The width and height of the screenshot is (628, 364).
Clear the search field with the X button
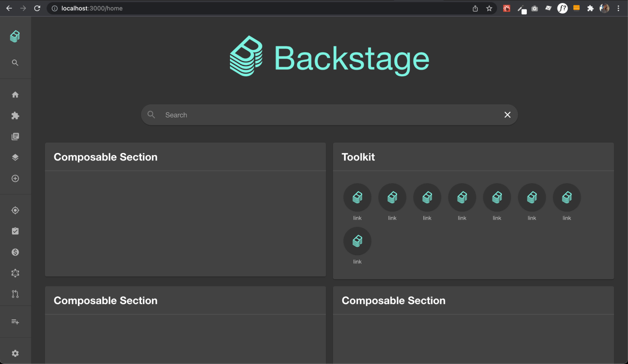507,115
